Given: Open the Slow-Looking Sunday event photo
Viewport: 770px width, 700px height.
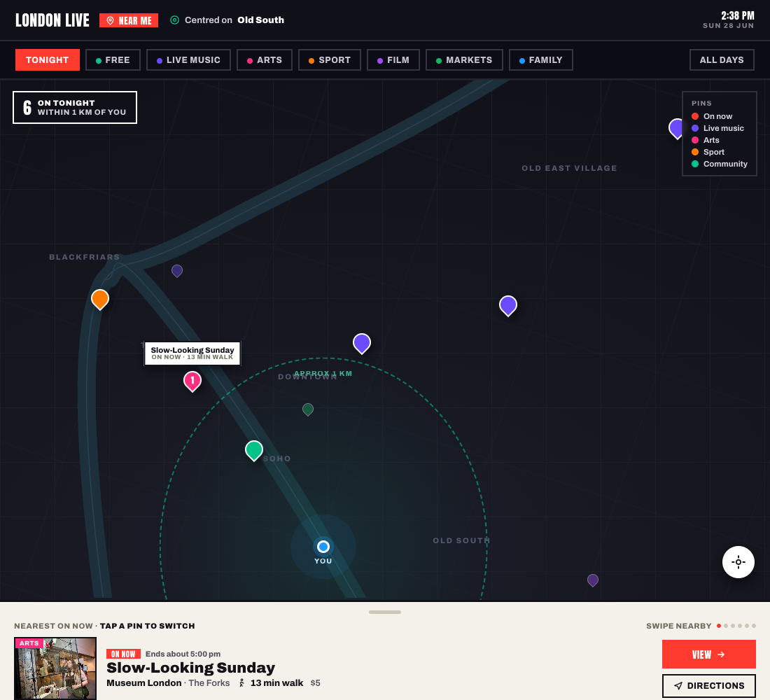Looking at the screenshot, I should [55, 668].
